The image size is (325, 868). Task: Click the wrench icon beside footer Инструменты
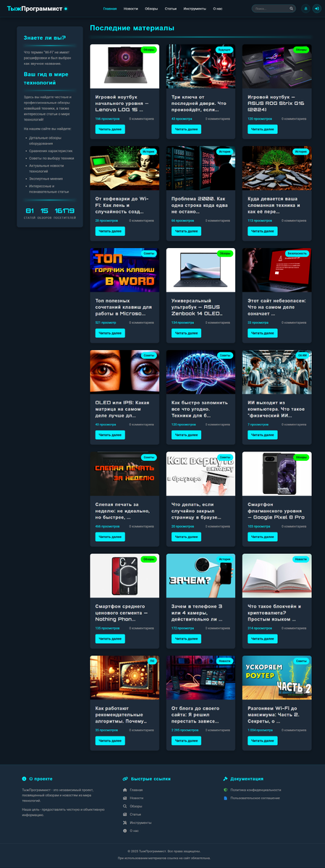pos(125,822)
